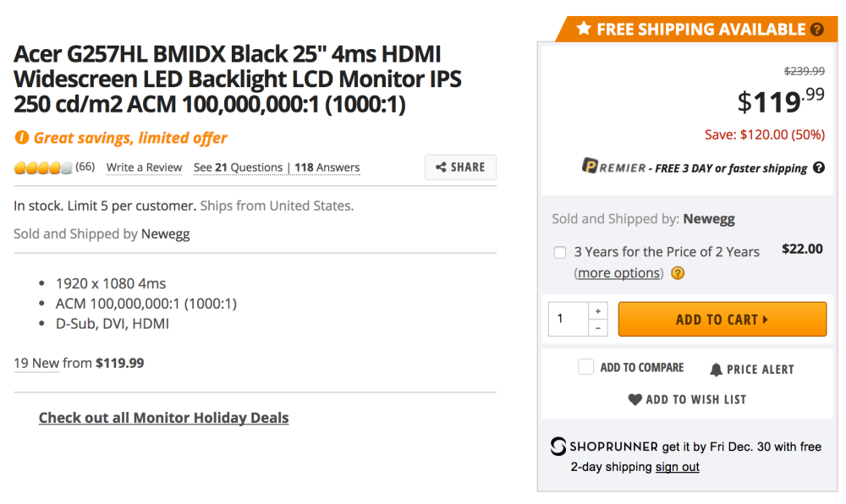The width and height of the screenshot is (846, 504).
Task: Click the Premier shipping help question icon
Action: pos(819,167)
